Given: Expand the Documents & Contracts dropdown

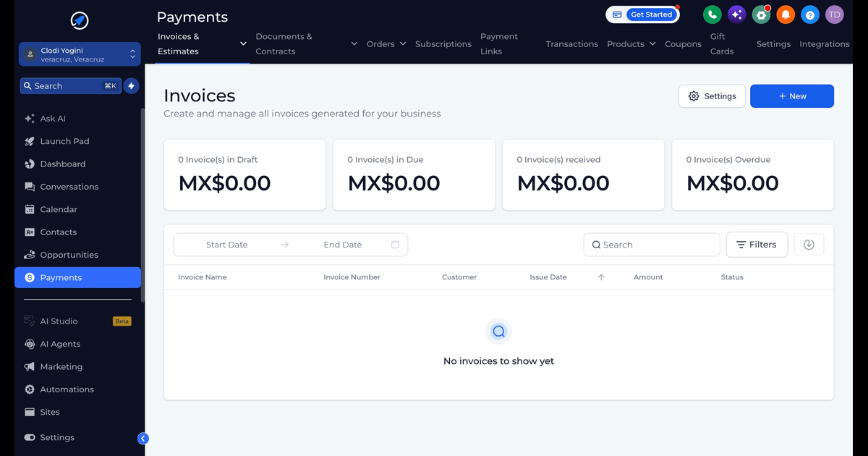Looking at the screenshot, I should tap(354, 44).
